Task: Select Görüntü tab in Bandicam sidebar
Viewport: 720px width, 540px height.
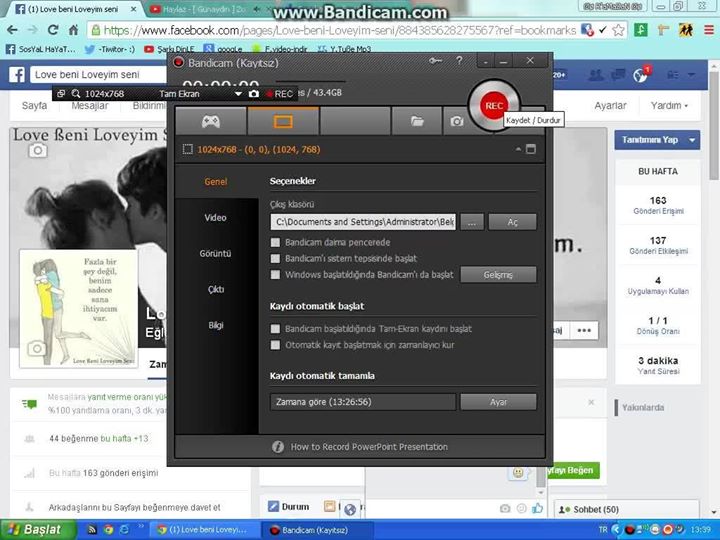Action: click(216, 253)
